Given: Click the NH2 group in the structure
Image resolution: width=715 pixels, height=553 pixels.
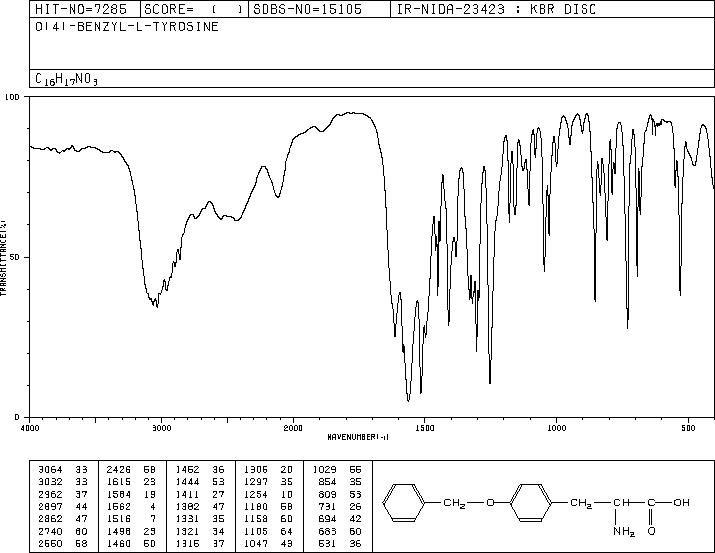Looking at the screenshot, I should pyautogui.click(x=624, y=532).
